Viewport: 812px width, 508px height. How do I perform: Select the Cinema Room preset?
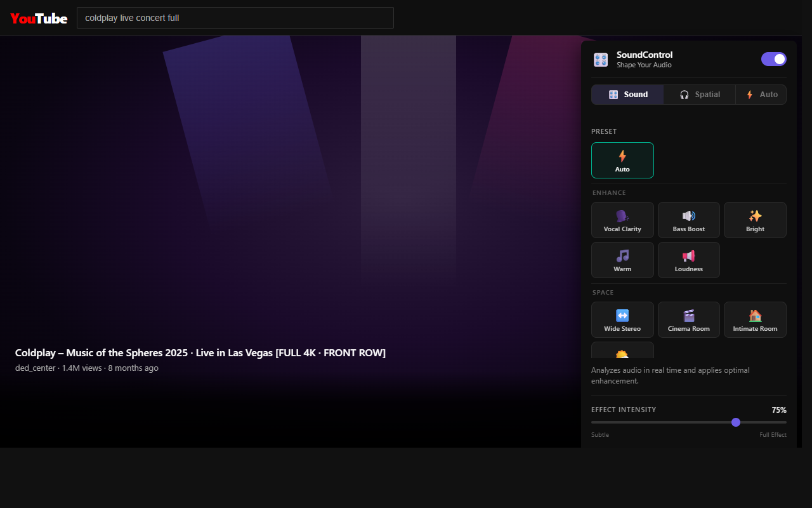[x=689, y=320]
